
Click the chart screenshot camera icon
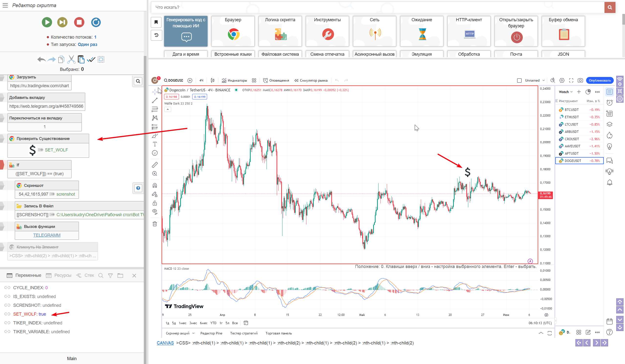pos(580,80)
